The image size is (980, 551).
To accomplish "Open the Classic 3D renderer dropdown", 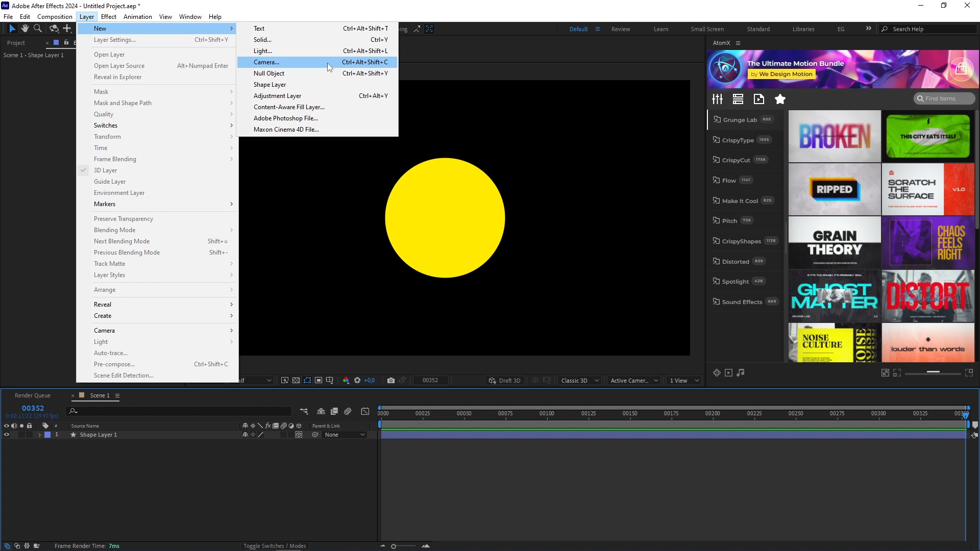I will (579, 381).
